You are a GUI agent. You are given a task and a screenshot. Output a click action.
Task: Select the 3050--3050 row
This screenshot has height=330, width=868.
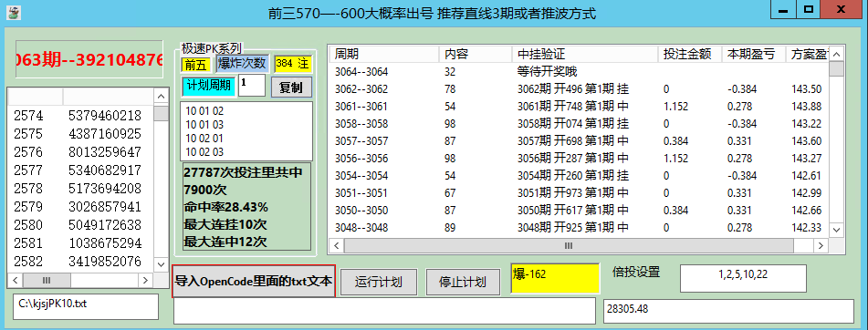(x=579, y=210)
